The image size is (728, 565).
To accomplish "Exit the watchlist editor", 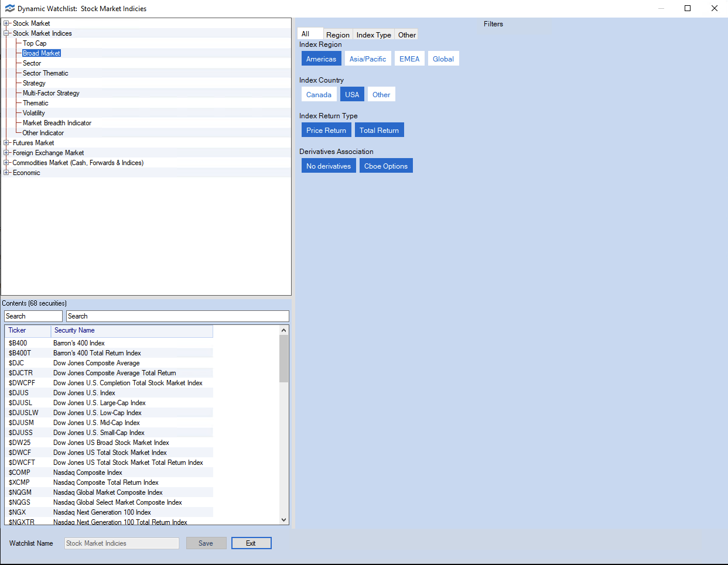I will 251,543.
